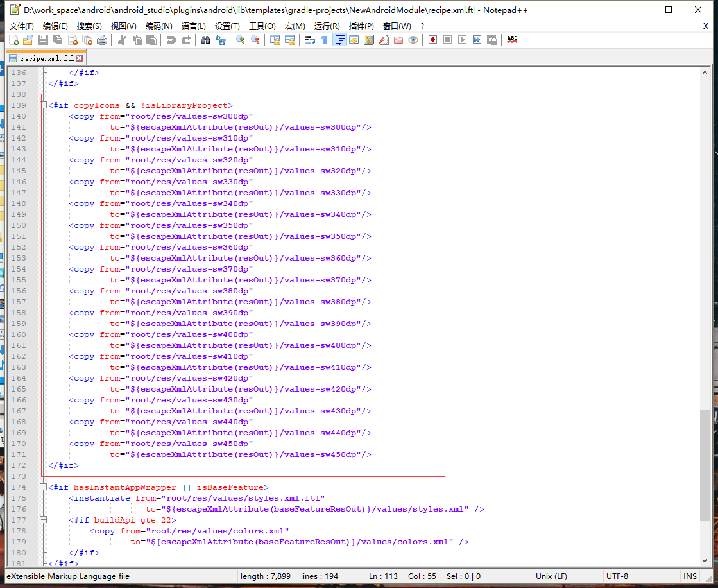Screen dimensions: 718x588
Task: Open Replace dialog toolbar icon
Action: pyautogui.click(x=220, y=40)
